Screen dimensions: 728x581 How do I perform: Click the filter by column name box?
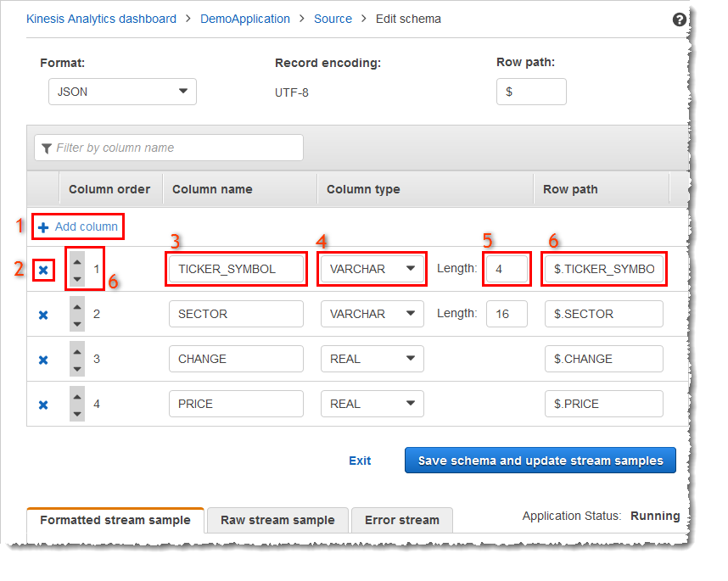tap(168, 147)
